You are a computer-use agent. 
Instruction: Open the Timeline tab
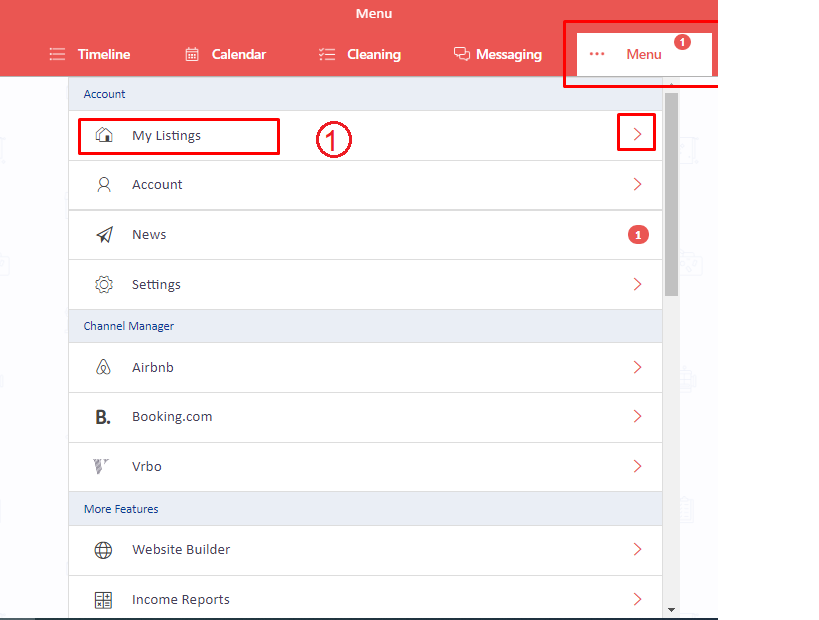[x=89, y=54]
